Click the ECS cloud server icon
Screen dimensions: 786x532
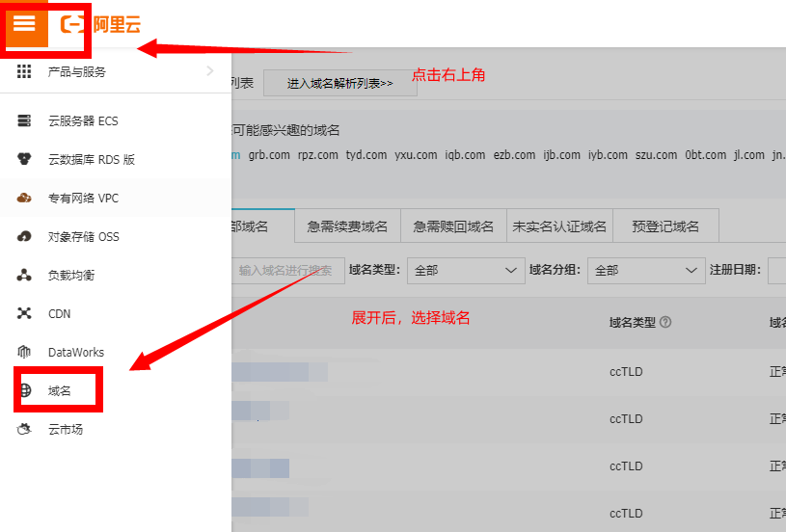coord(24,120)
